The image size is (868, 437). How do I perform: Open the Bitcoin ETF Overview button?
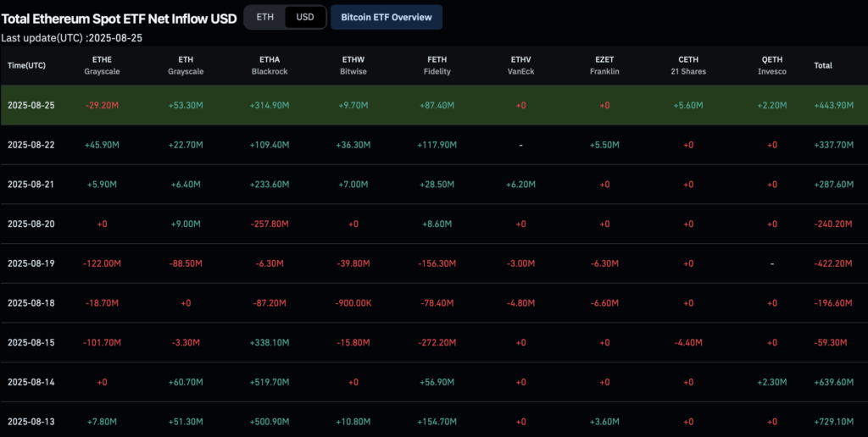pyautogui.click(x=387, y=17)
